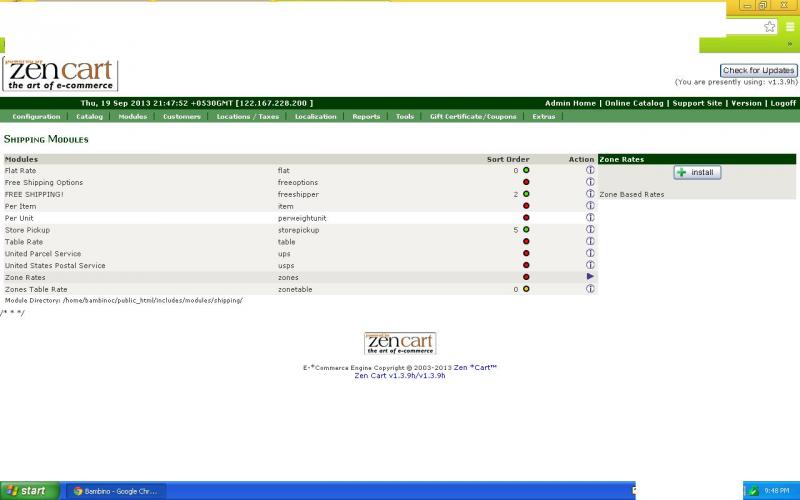Click the green status dot for Store Pickup
Viewport: 800px width, 500px height.
526,230
